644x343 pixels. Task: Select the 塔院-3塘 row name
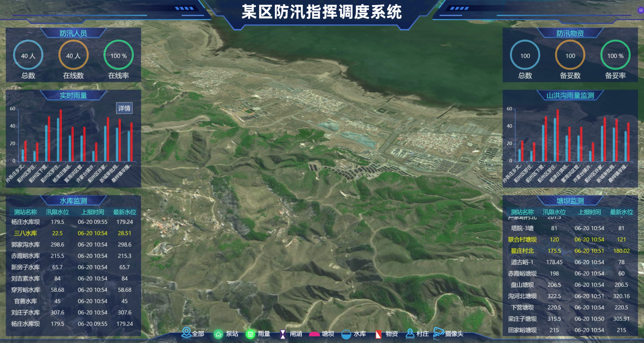pyautogui.click(x=522, y=228)
